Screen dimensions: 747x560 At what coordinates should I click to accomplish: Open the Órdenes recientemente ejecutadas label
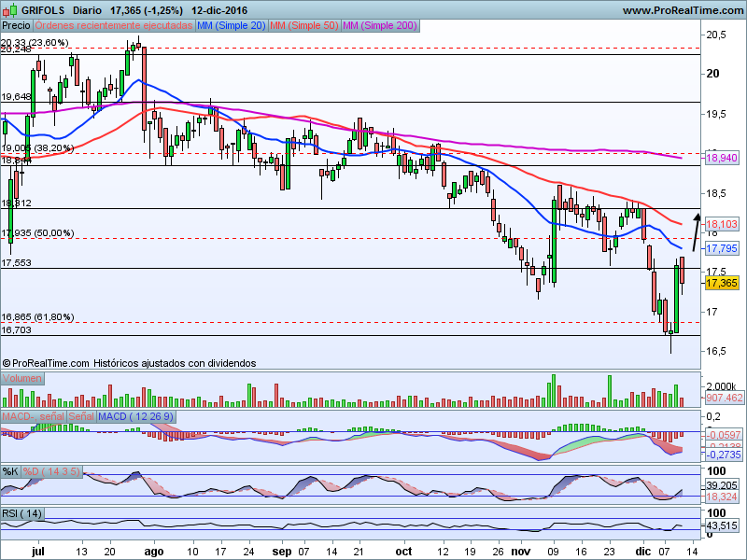tap(113, 26)
